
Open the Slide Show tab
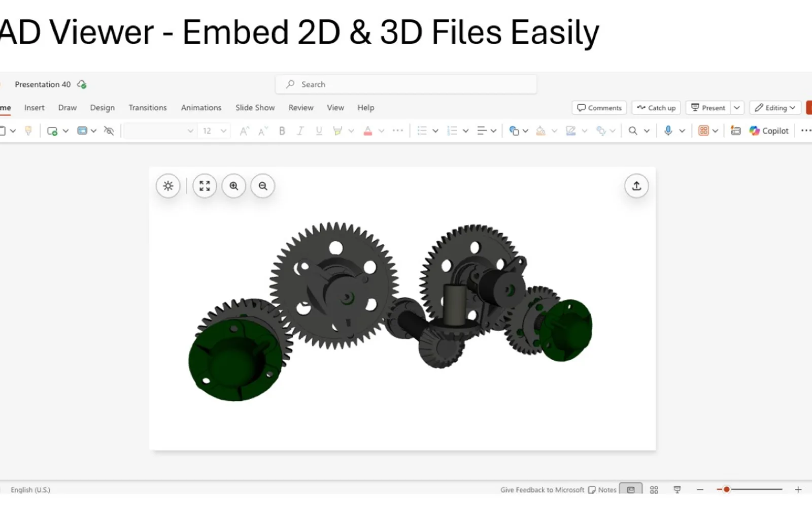click(x=255, y=108)
